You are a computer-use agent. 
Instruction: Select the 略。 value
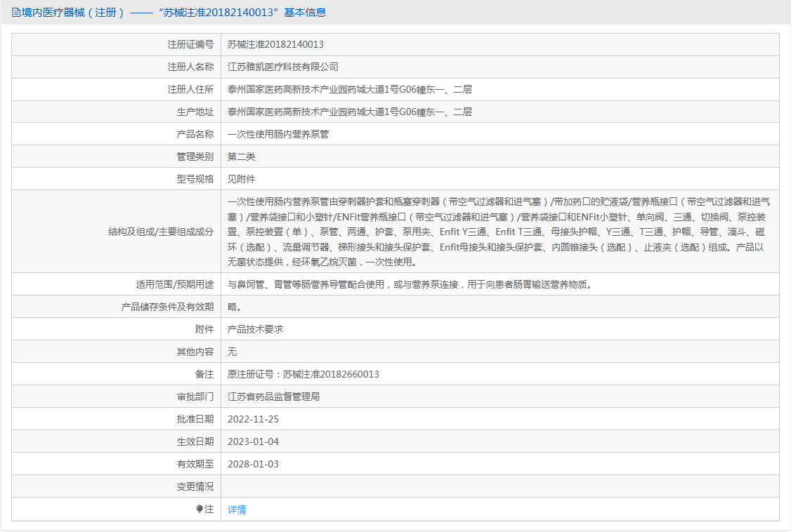coord(235,307)
